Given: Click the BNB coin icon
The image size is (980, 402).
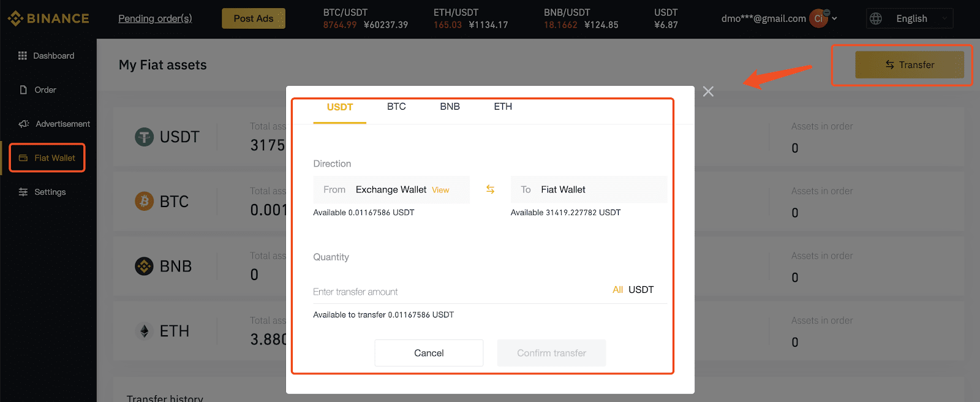Looking at the screenshot, I should coord(144,266).
